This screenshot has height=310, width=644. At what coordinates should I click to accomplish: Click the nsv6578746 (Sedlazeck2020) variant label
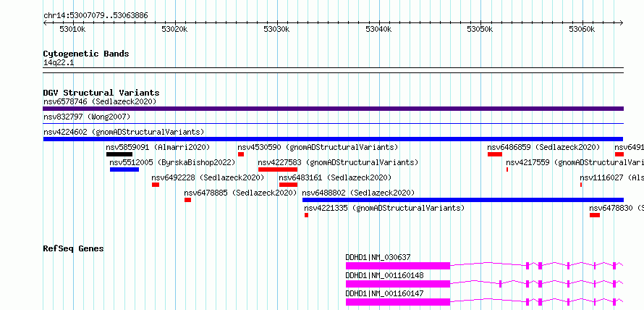point(100,101)
